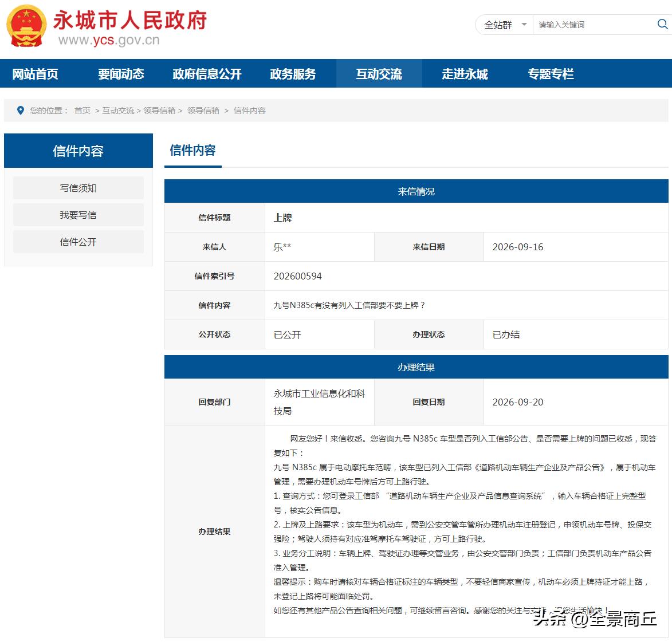
Task: Click the 来信日期 label cell
Action: click(429, 247)
